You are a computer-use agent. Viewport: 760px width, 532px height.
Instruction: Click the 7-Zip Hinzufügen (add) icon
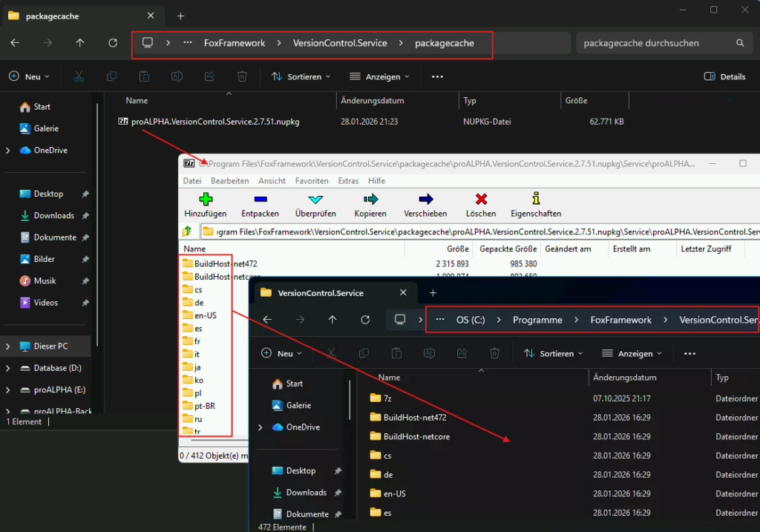pyautogui.click(x=206, y=200)
